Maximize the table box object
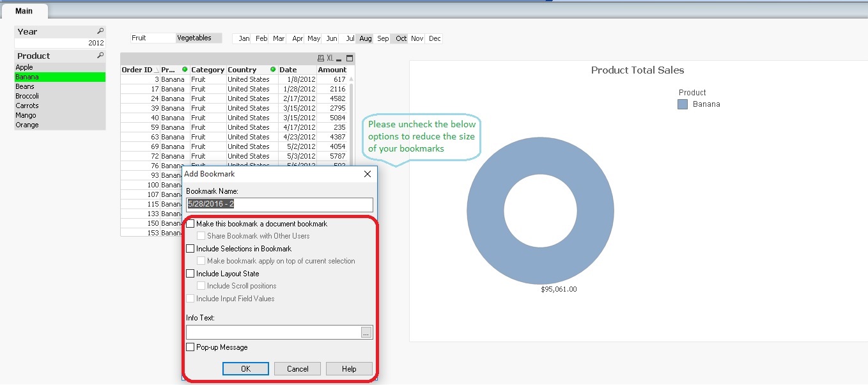 point(350,58)
